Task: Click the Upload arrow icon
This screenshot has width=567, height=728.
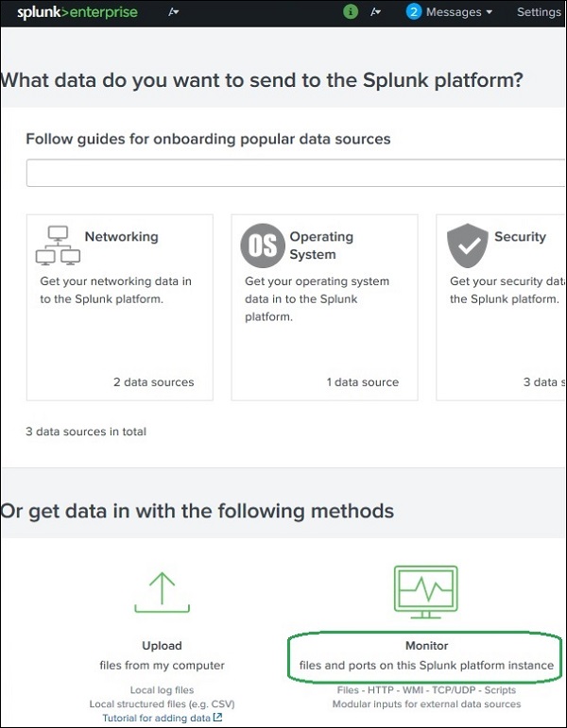Action: (x=161, y=590)
